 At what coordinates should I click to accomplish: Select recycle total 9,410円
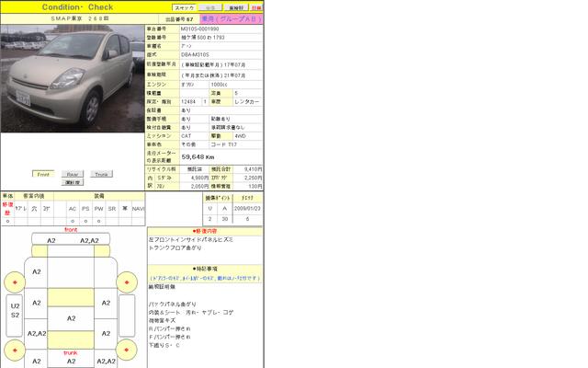pos(254,169)
